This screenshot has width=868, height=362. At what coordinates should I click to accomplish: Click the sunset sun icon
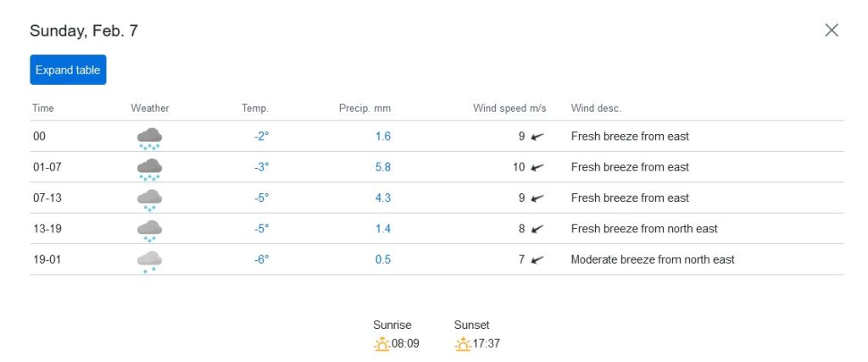pyautogui.click(x=463, y=343)
